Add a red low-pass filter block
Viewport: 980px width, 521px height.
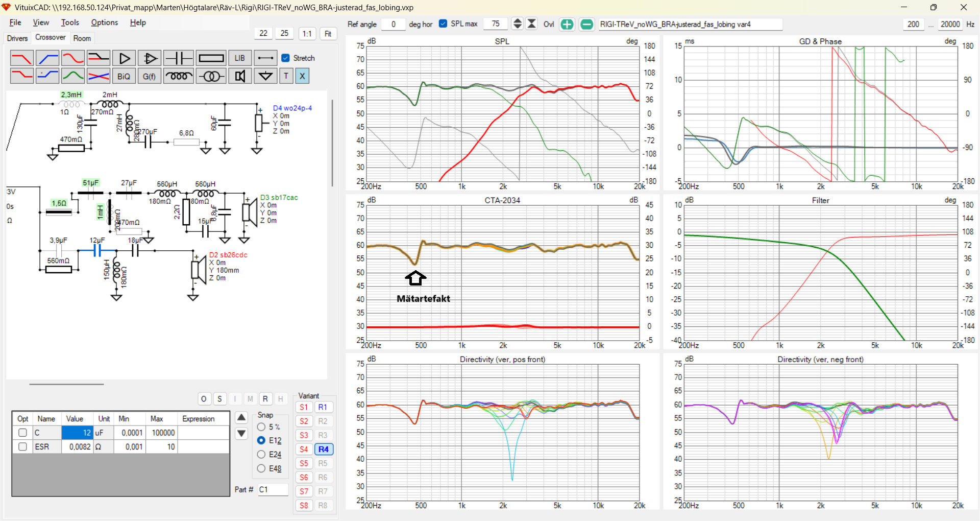[22, 58]
